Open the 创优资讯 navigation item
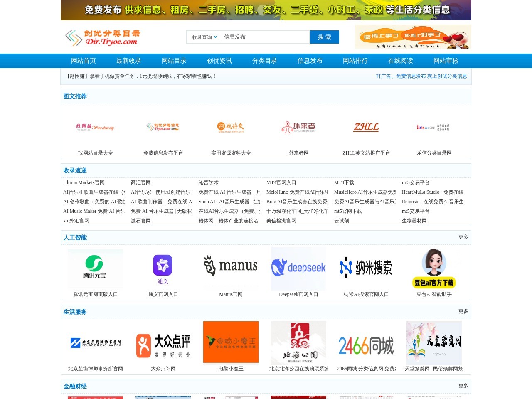 click(x=219, y=61)
